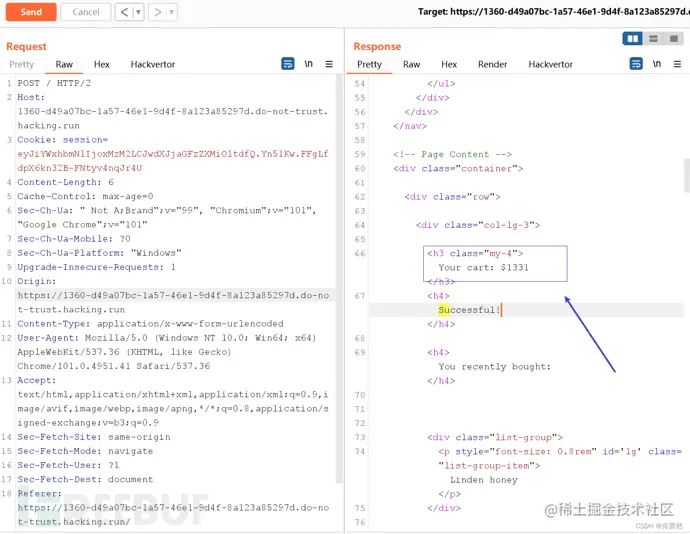The width and height of the screenshot is (690, 534).
Task: Open the Request Hex tab
Action: [x=102, y=64]
